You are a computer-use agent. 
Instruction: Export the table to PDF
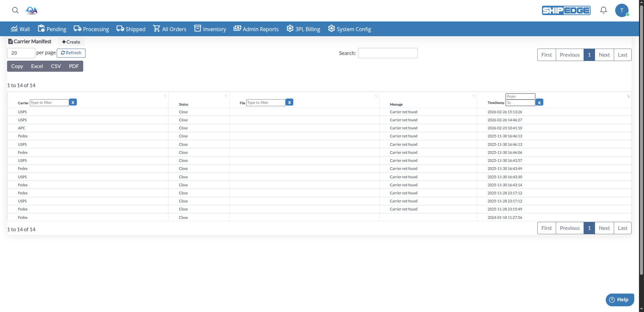(73, 66)
